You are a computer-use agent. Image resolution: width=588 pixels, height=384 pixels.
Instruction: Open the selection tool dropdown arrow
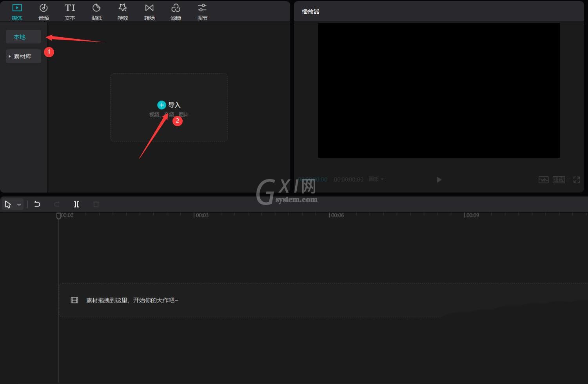click(19, 205)
